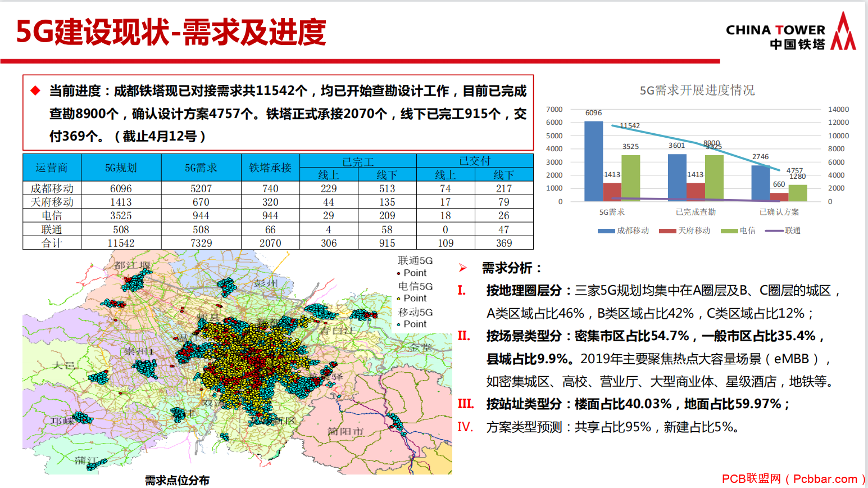Click the 已完成查勘 axis label
The width and height of the screenshot is (868, 488).
[x=696, y=212]
